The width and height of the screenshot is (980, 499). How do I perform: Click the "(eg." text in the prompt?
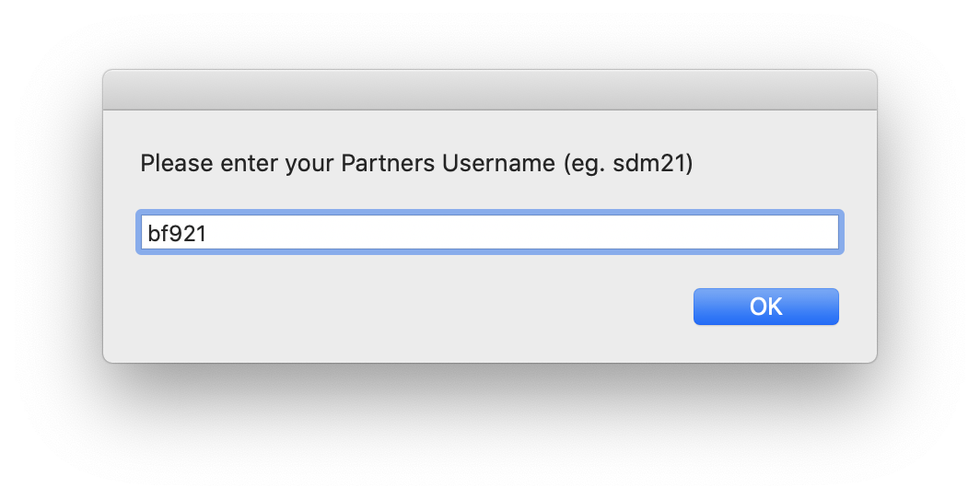pos(582,164)
